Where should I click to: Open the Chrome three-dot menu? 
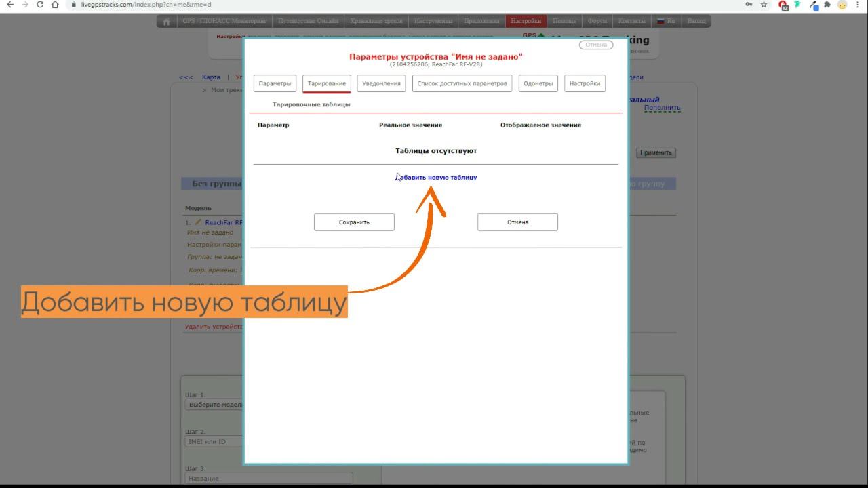coord(859,5)
